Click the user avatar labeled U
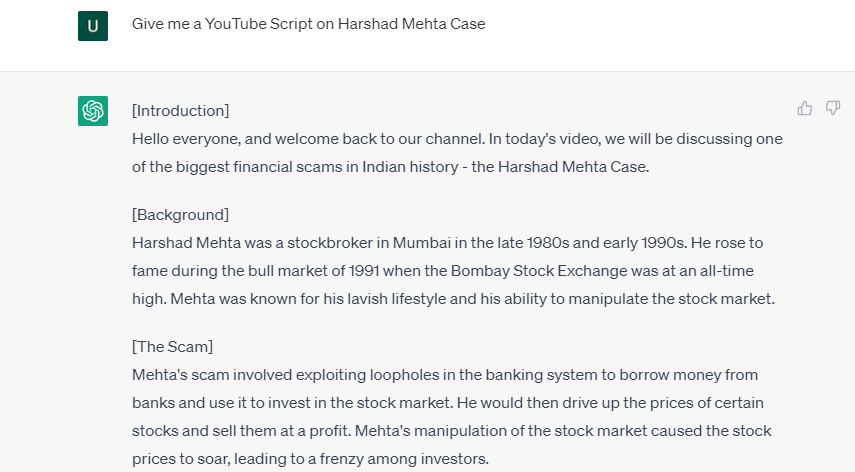The height and width of the screenshot is (472, 855). point(93,25)
